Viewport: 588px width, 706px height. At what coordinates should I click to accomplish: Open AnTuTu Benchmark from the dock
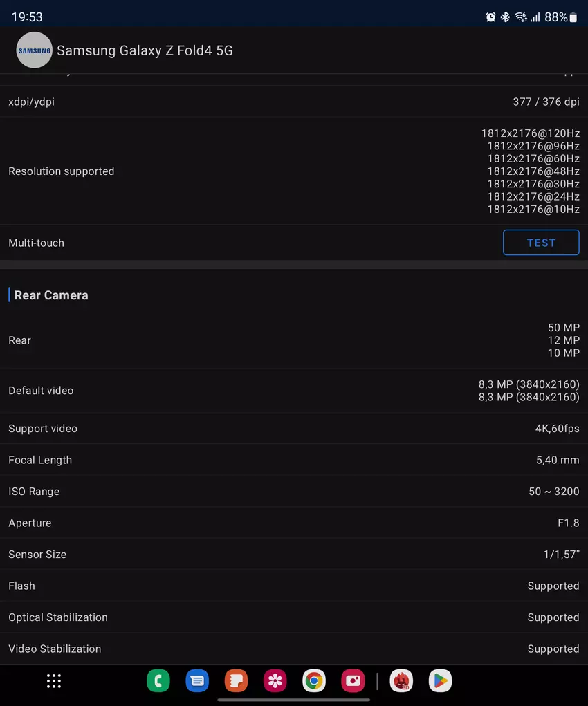pos(401,681)
